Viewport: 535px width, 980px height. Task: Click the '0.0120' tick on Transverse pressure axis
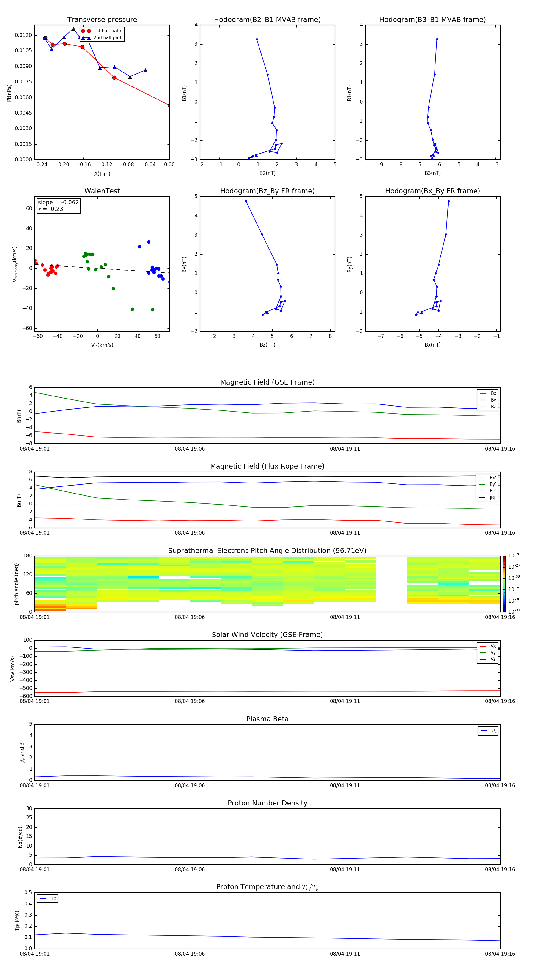click(x=23, y=35)
